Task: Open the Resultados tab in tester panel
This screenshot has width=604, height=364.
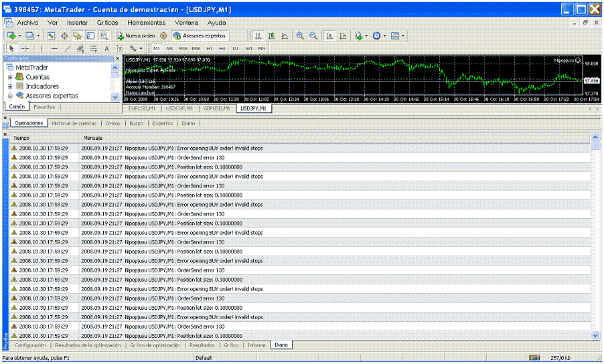Action: coord(202,345)
